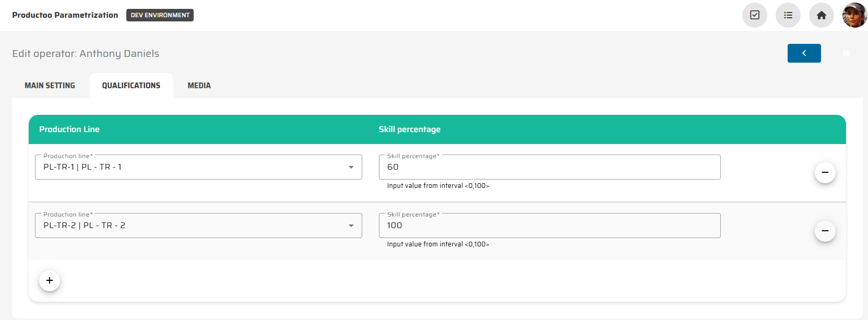Click the Production Line column header

coord(69,129)
